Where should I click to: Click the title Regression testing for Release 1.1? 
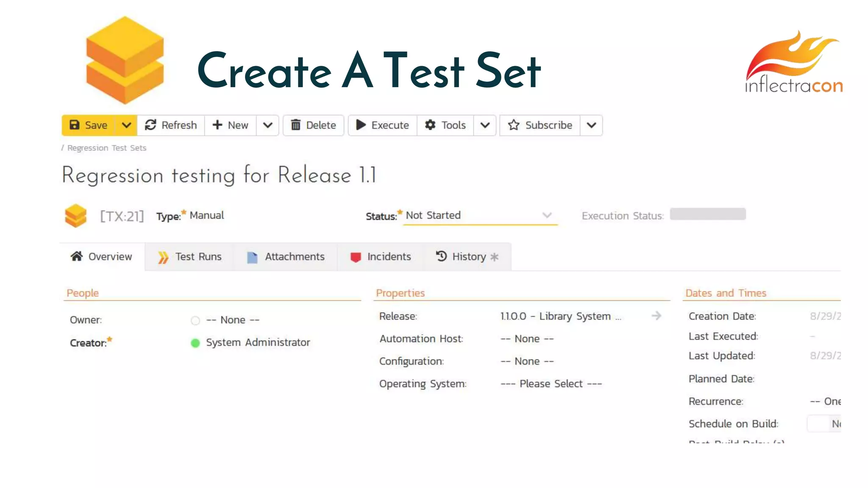pyautogui.click(x=219, y=175)
